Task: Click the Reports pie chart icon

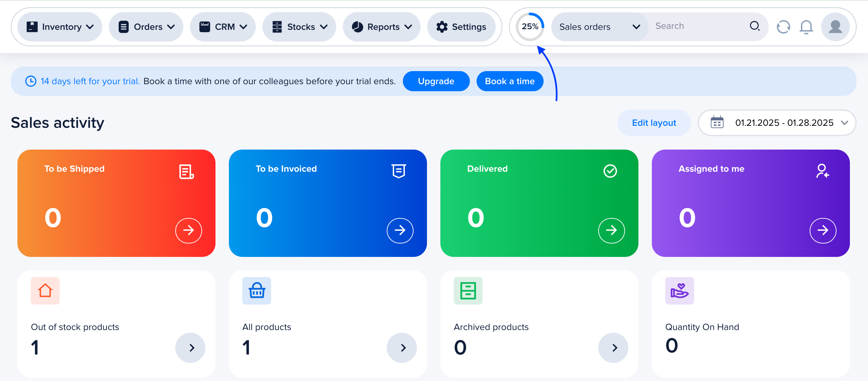Action: pyautogui.click(x=357, y=26)
